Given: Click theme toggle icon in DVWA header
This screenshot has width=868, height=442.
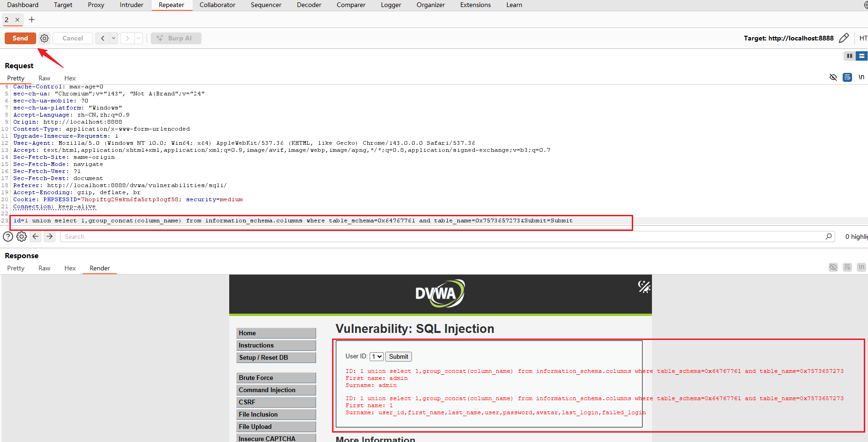Looking at the screenshot, I should tap(644, 286).
